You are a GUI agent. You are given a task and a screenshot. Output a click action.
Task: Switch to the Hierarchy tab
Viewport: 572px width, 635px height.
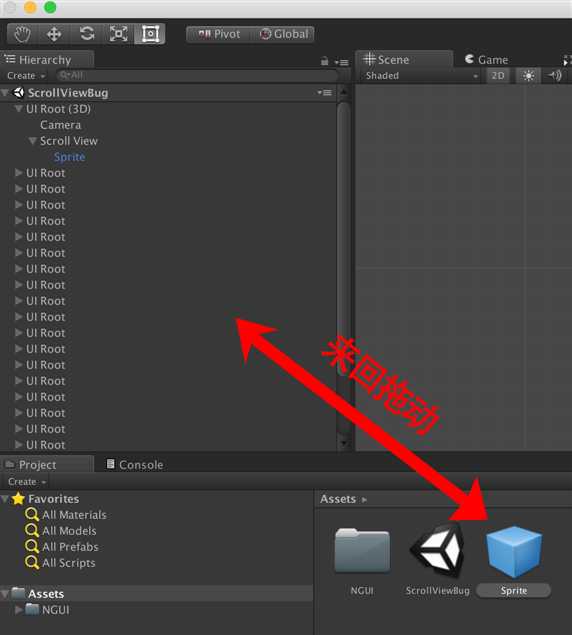pos(47,60)
